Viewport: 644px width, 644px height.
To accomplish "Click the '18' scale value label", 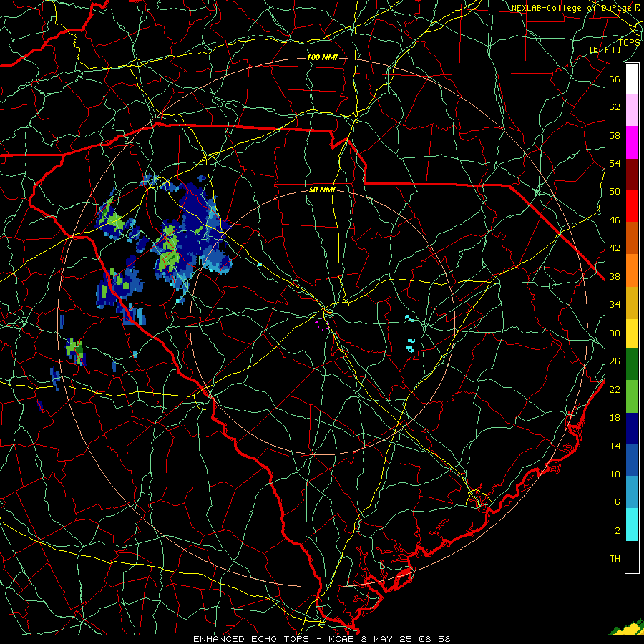I will tap(615, 418).
